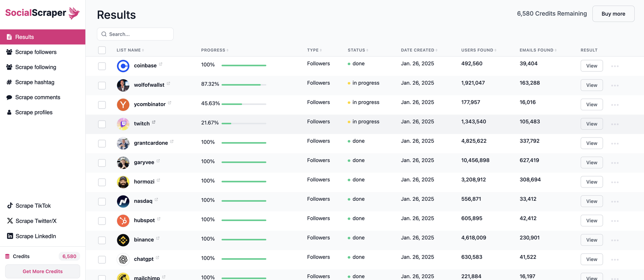Tick the hubspot row checkbox
644x280 pixels.
(102, 221)
